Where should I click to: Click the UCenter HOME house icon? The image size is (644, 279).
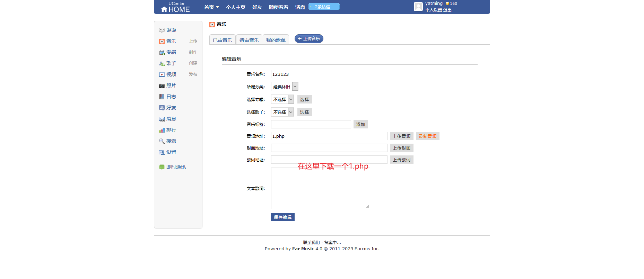164,9
